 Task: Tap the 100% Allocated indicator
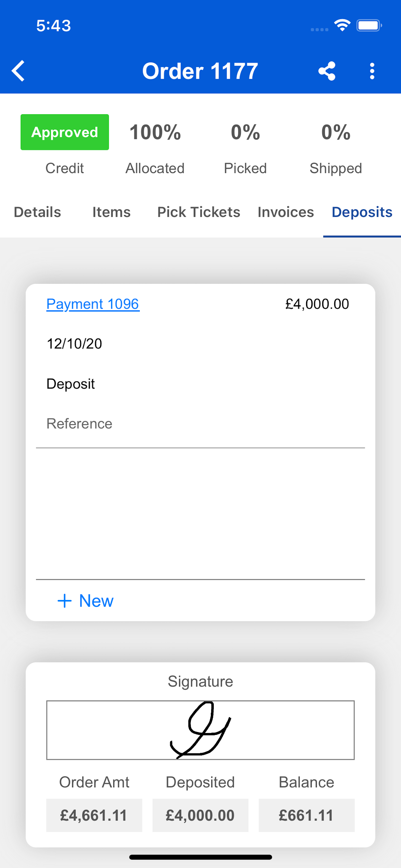tap(155, 148)
